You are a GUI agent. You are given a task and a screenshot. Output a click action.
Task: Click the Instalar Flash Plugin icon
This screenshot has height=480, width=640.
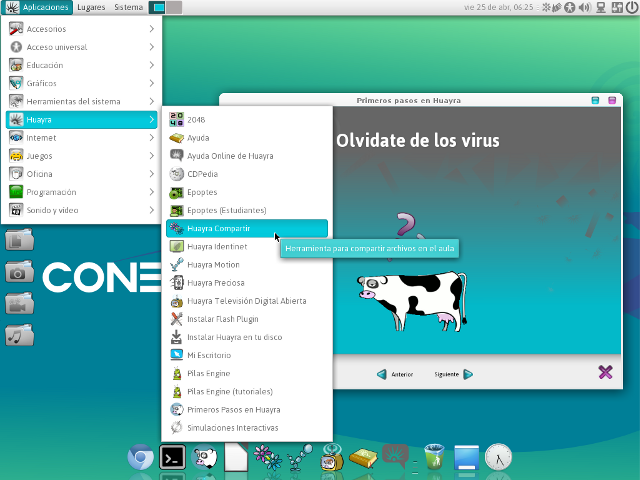(176, 319)
